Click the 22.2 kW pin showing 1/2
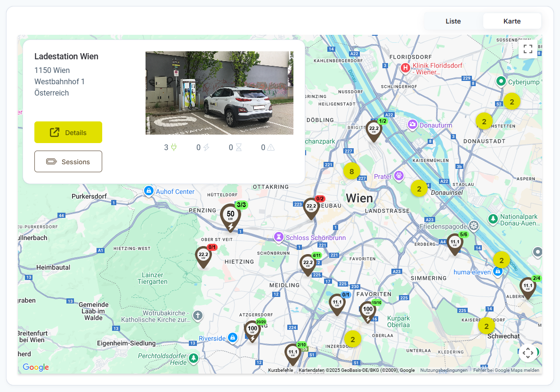This screenshot has height=392, width=560. [374, 129]
